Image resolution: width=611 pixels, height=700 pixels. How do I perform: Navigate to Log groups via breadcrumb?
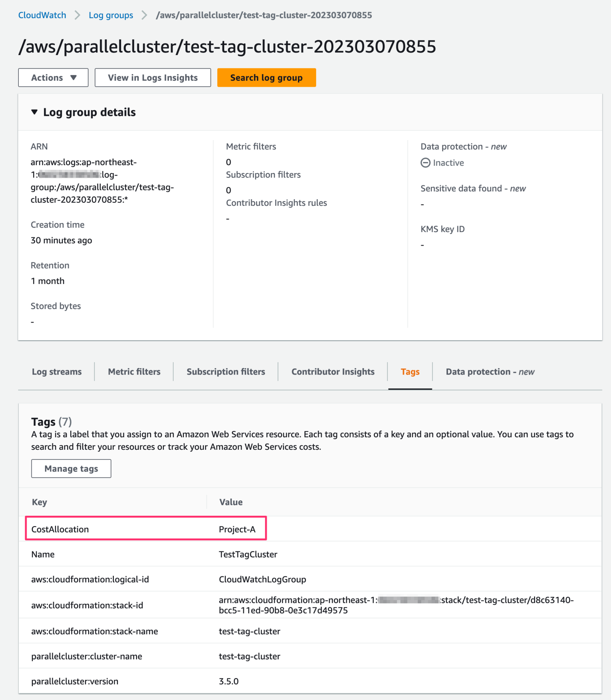[111, 15]
